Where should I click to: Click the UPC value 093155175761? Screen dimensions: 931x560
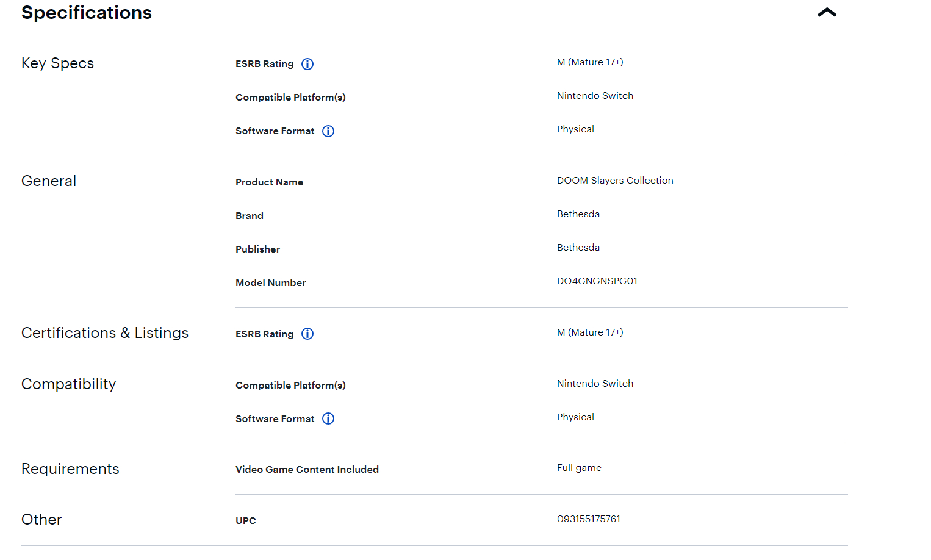(x=588, y=519)
